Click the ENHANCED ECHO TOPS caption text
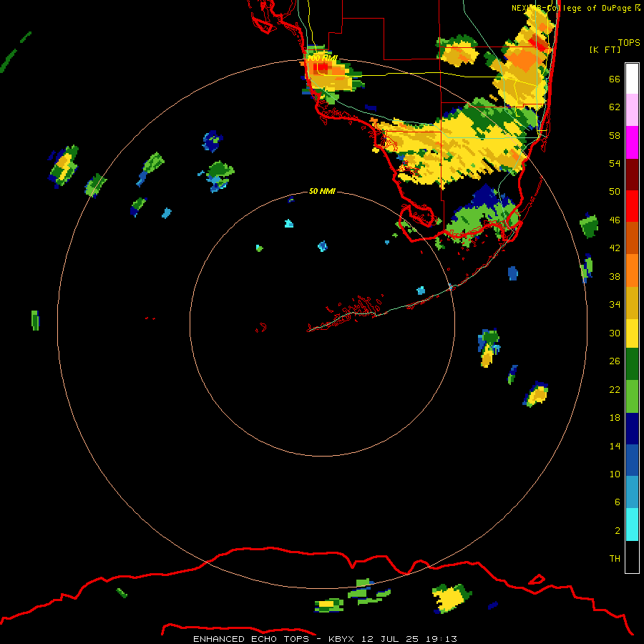This screenshot has width=644, height=644. tap(252, 639)
